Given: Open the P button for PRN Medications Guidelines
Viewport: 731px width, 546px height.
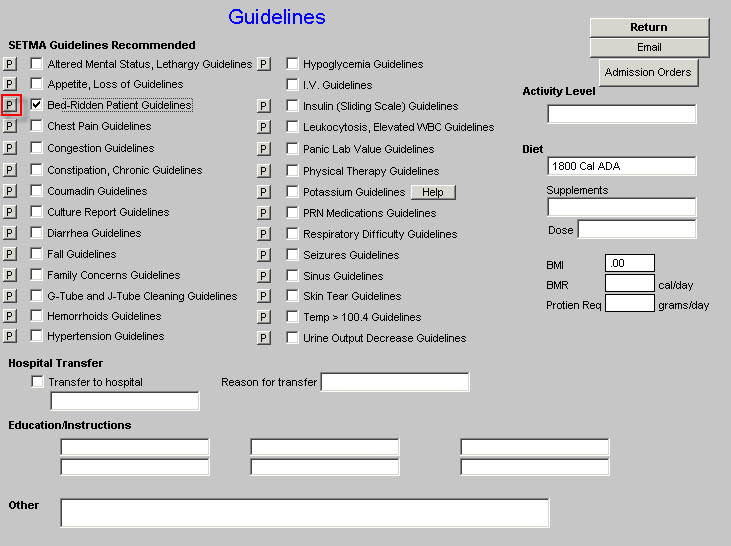Looking at the screenshot, I should (263, 213).
